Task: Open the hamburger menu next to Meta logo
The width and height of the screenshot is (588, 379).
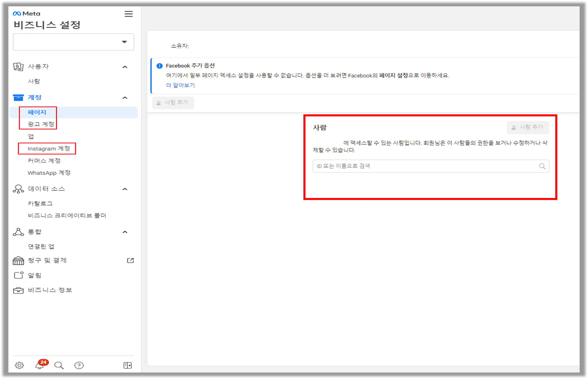Action: click(x=128, y=14)
